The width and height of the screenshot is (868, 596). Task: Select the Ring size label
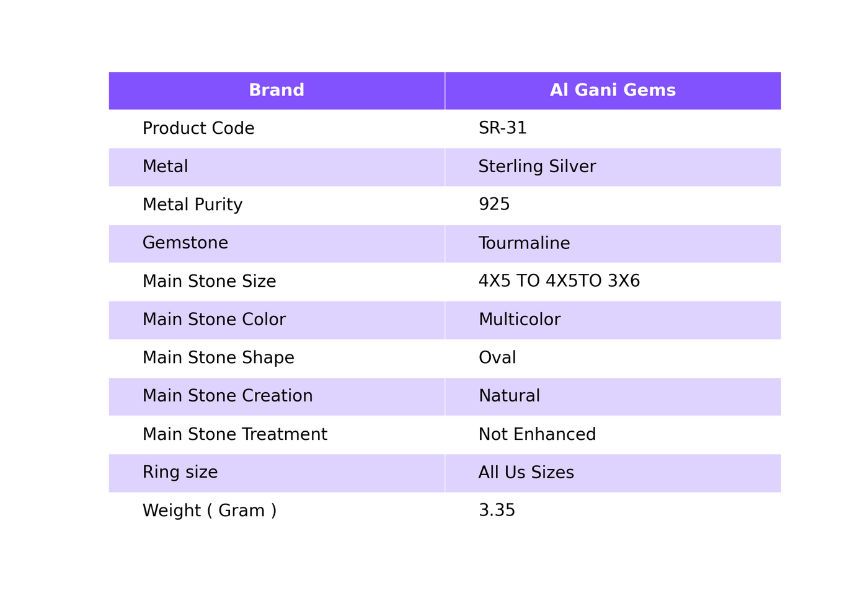coord(180,473)
